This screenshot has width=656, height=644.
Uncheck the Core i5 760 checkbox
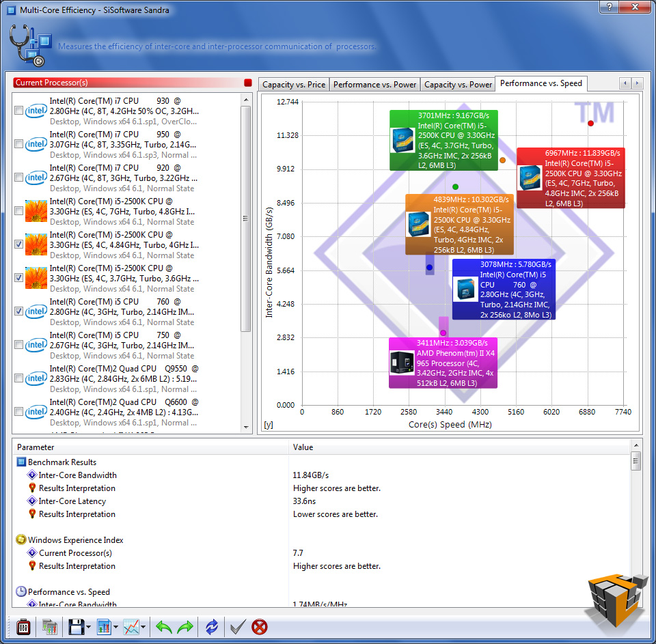coord(18,311)
